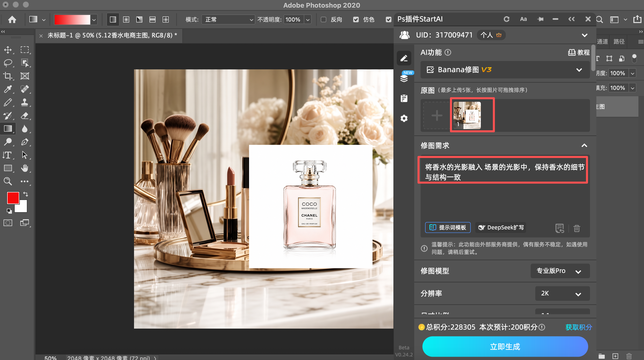This screenshot has width=644, height=360.
Task: Refresh the StartAI plugin panel
Action: (x=506, y=19)
